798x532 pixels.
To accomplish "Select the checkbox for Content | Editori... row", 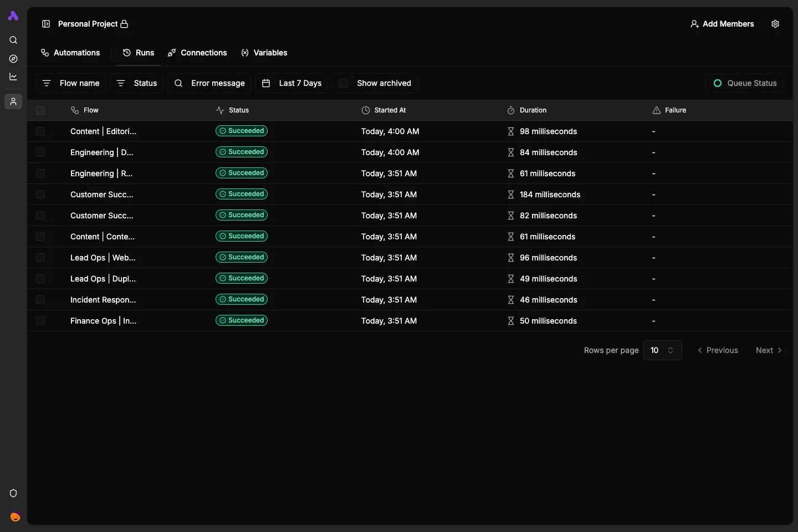I will (40, 131).
